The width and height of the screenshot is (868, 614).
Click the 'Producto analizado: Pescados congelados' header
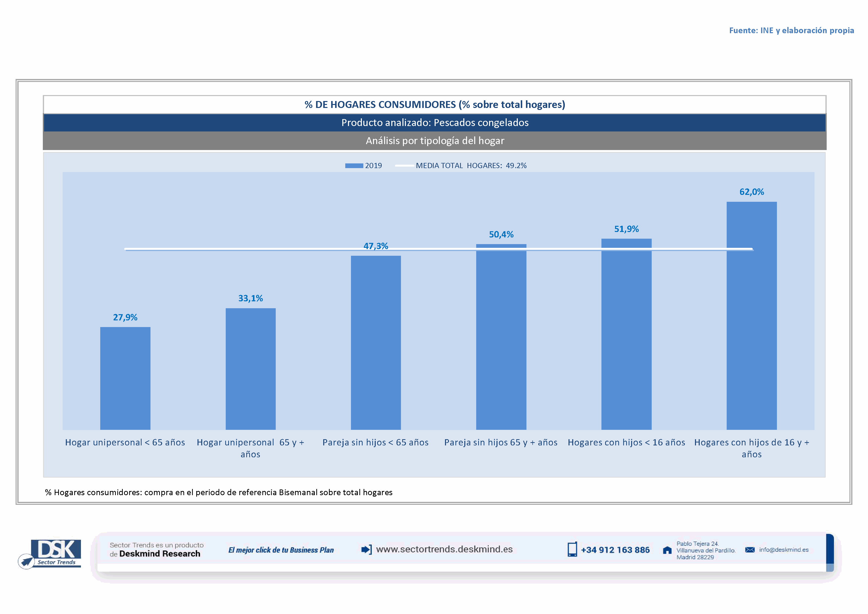click(x=435, y=123)
